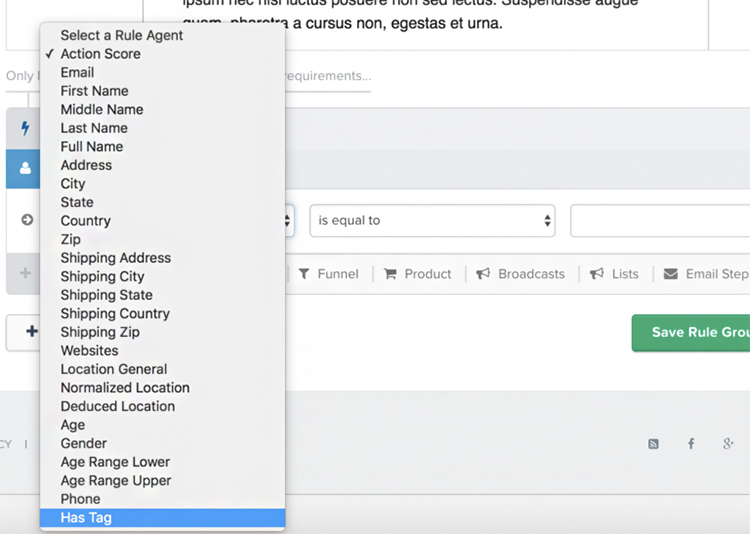Viewport: 750px width, 534px height.
Task: Choose 'Select a Rule Agent' placeholder option
Action: pos(163,35)
